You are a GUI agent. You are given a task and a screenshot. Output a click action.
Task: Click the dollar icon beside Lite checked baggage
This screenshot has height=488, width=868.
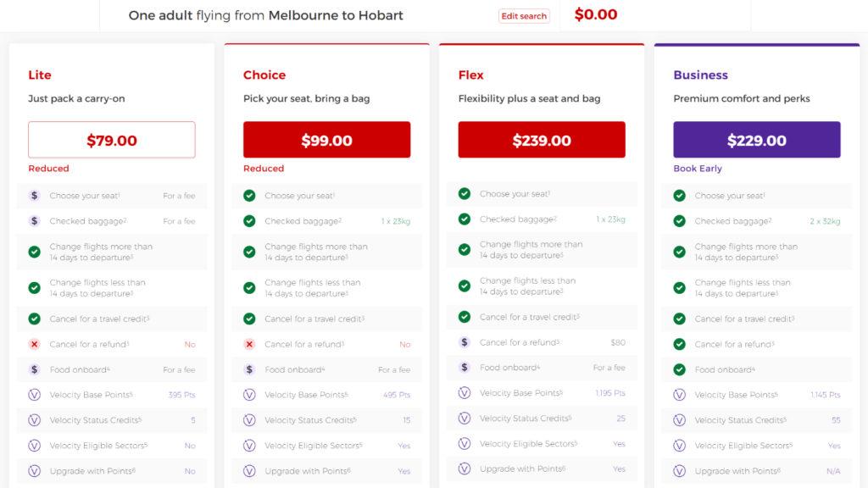coord(34,221)
